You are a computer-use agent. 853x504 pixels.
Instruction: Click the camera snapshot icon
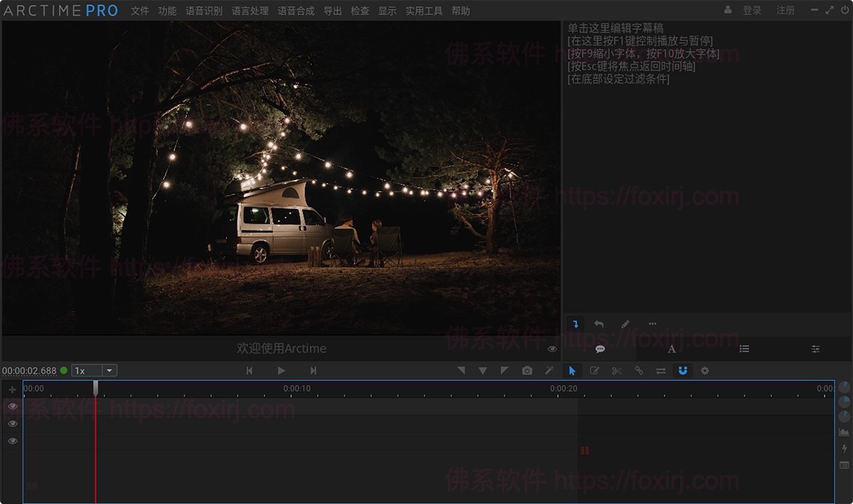pos(527,370)
